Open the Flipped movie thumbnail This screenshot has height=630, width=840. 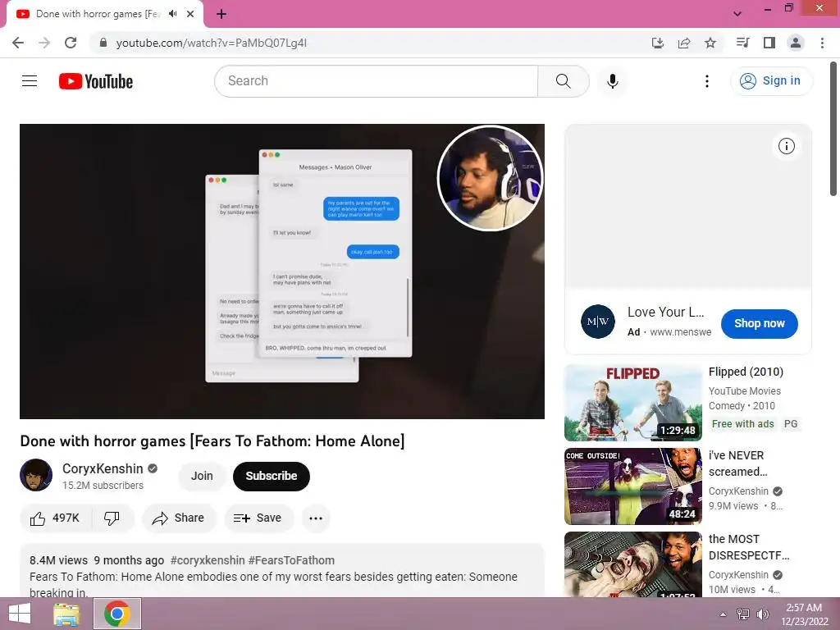632,403
